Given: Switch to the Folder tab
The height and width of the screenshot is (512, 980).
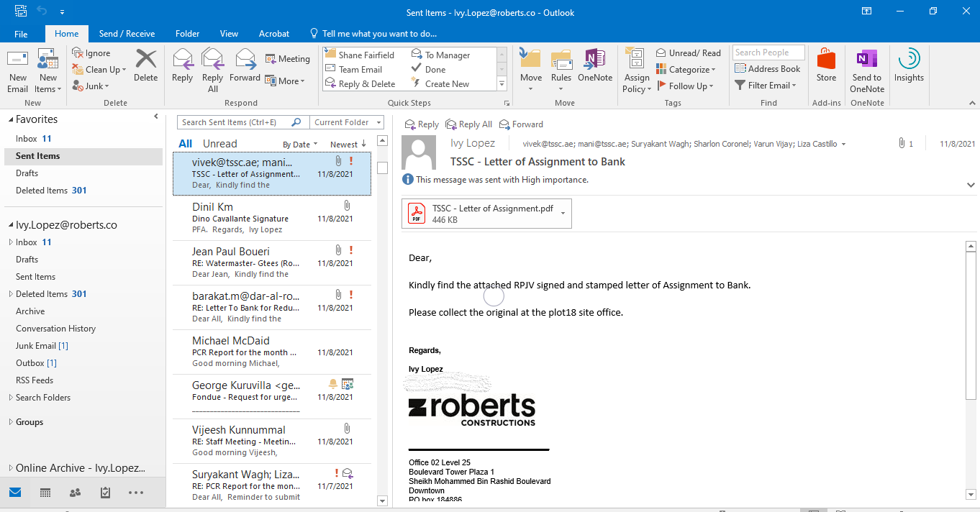Looking at the screenshot, I should pyautogui.click(x=188, y=34).
